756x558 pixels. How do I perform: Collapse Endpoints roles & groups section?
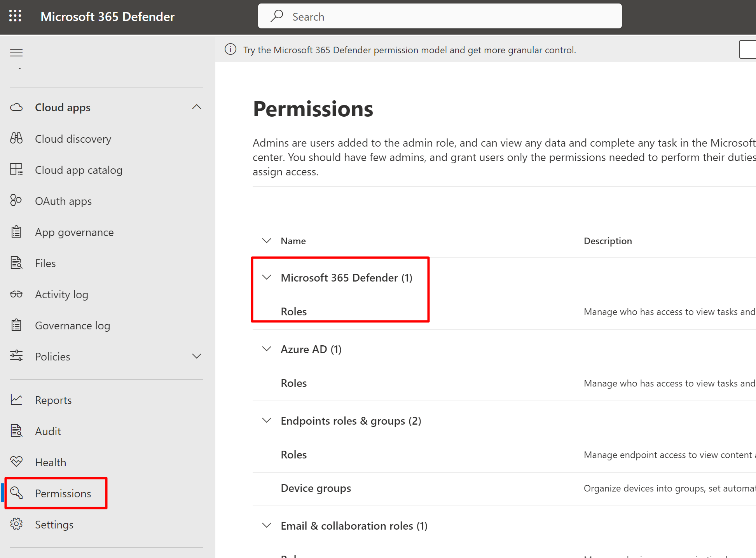(267, 421)
